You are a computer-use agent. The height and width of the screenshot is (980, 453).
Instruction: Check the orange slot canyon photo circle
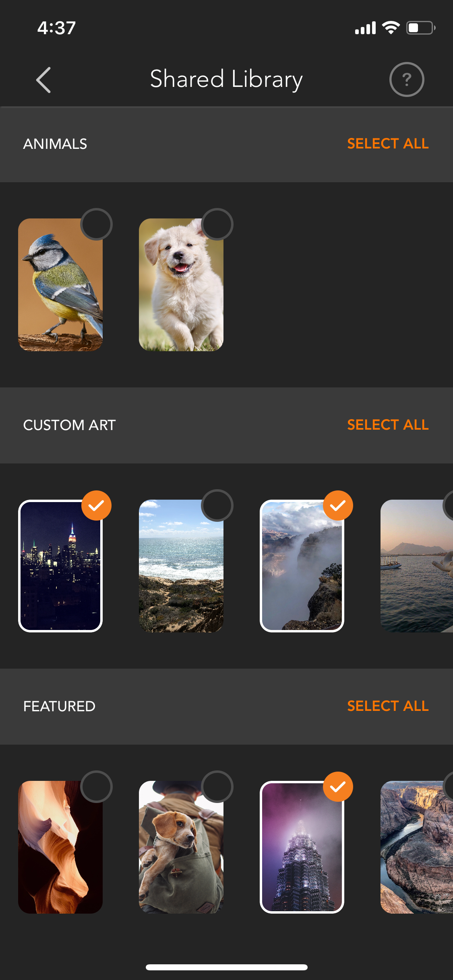pyautogui.click(x=96, y=786)
